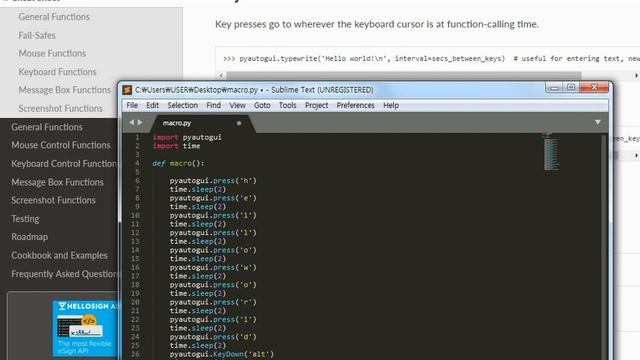640x360 pixels.
Task: Select the macro.py tab
Action: click(x=177, y=123)
